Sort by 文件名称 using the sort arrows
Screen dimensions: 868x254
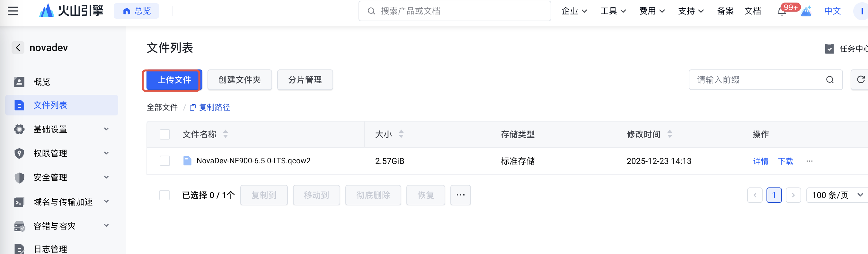(x=226, y=134)
